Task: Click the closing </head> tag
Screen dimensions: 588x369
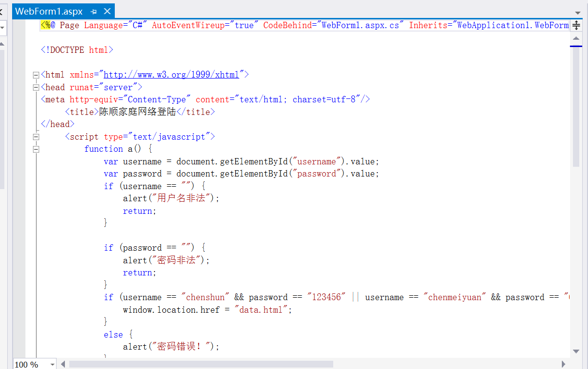Action: 58,124
